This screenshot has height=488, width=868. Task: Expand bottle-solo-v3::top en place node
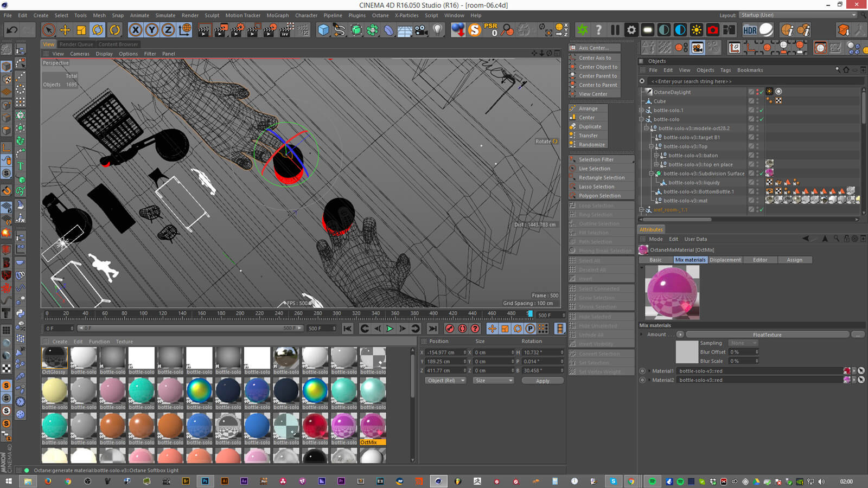[x=656, y=164]
